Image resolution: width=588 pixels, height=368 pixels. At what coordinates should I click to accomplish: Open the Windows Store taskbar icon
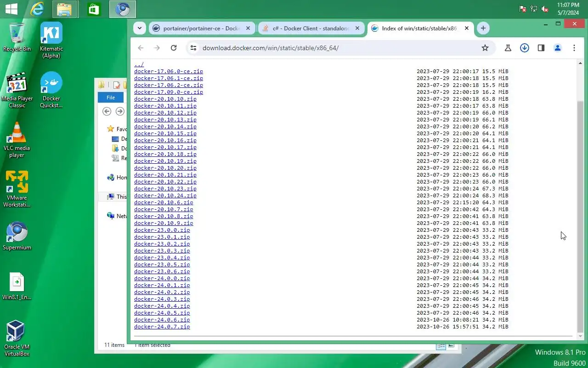[94, 9]
